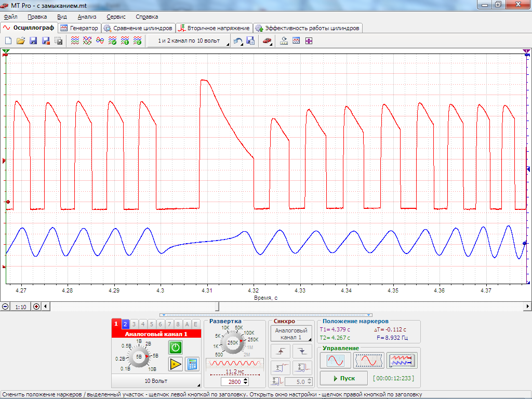Viewport: 532px width, 399px height.
Task: Open sync source 'Аналоговый канал 1' dropdown
Action: pos(291,334)
